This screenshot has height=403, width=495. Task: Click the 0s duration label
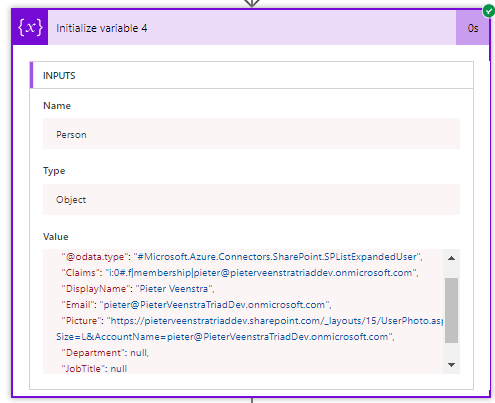[473, 28]
